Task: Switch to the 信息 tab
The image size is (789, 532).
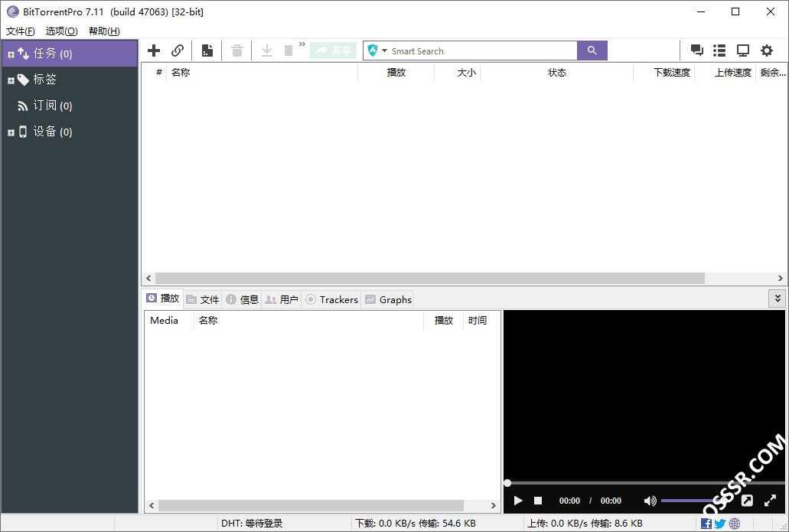Action: tap(242, 300)
